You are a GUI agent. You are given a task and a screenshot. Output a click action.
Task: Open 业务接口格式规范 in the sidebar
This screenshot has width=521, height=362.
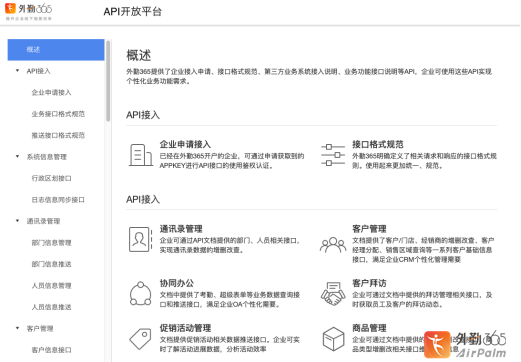coord(58,114)
